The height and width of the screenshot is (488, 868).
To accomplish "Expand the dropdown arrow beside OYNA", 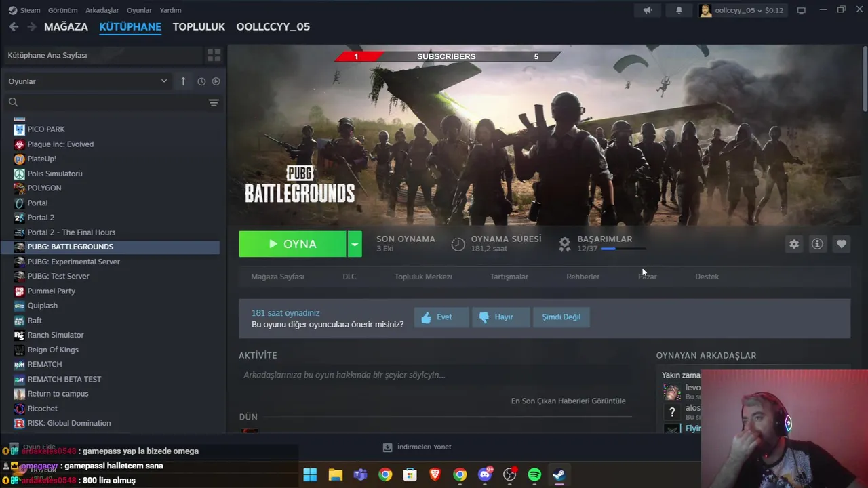I will pos(355,244).
